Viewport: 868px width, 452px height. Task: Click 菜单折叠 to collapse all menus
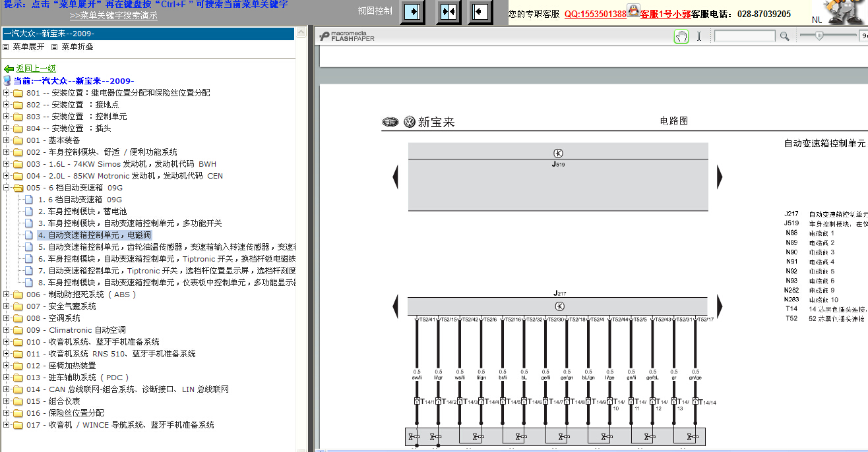pyautogui.click(x=77, y=47)
